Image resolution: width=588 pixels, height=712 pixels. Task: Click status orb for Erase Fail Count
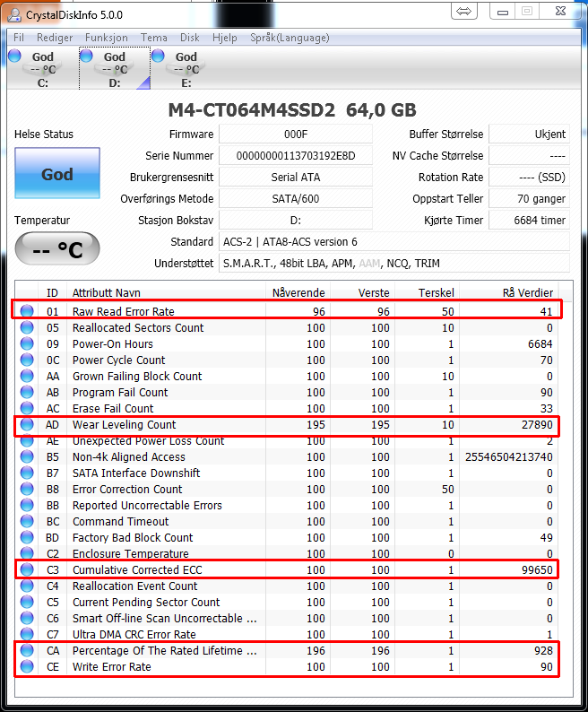tap(27, 408)
